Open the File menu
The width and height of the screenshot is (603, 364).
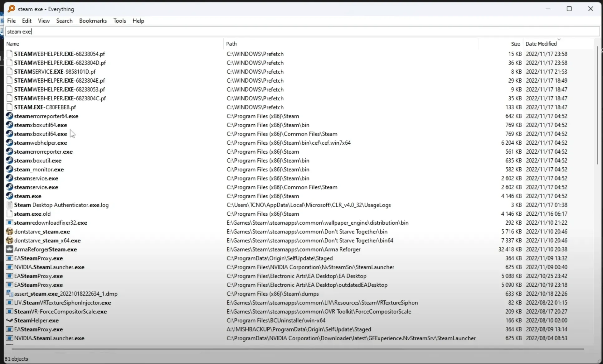coord(11,21)
